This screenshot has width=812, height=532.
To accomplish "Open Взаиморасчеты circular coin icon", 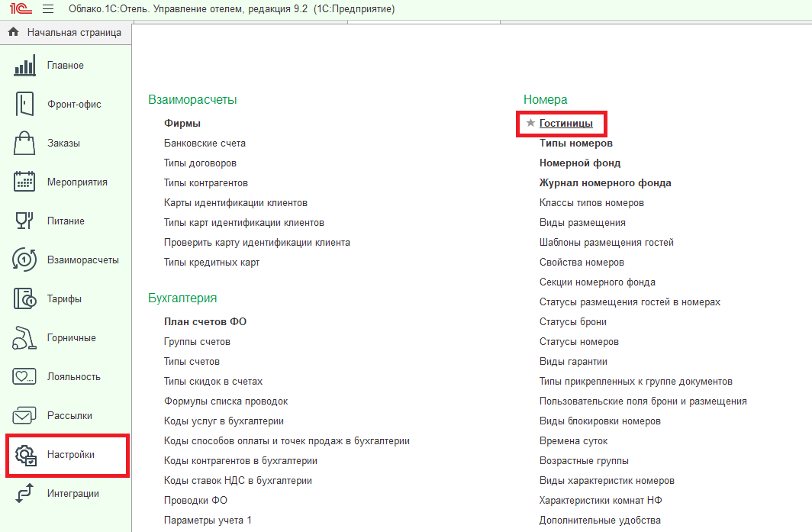I will (x=24, y=260).
